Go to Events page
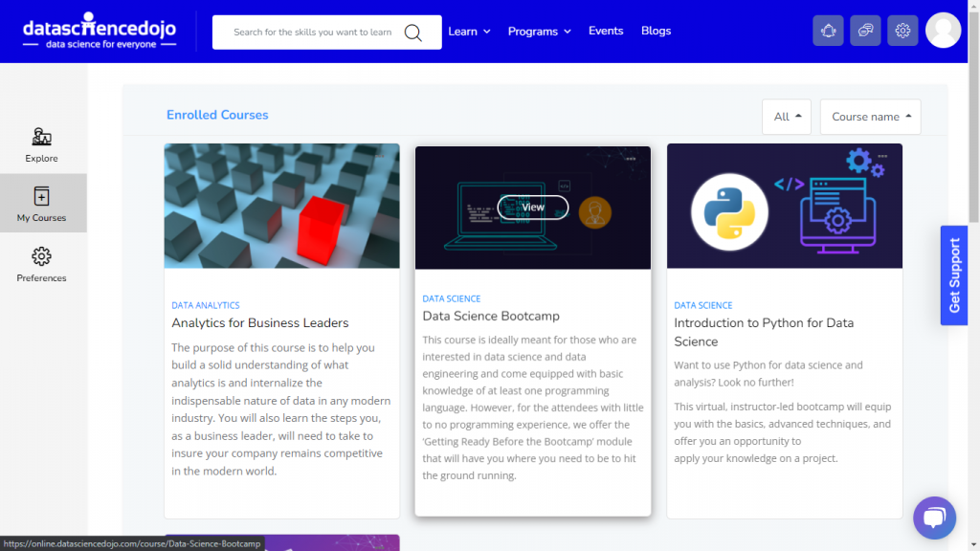The width and height of the screenshot is (980, 551). (606, 31)
